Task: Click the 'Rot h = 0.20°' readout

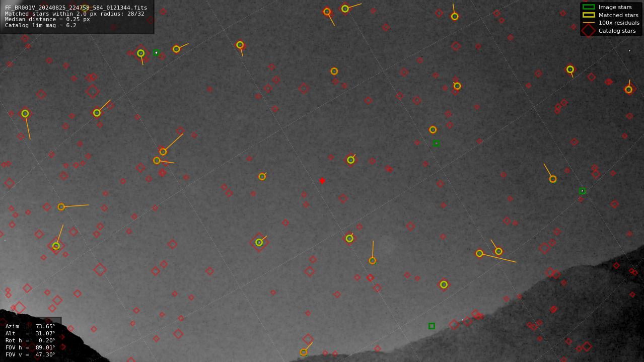Action: 30,341
